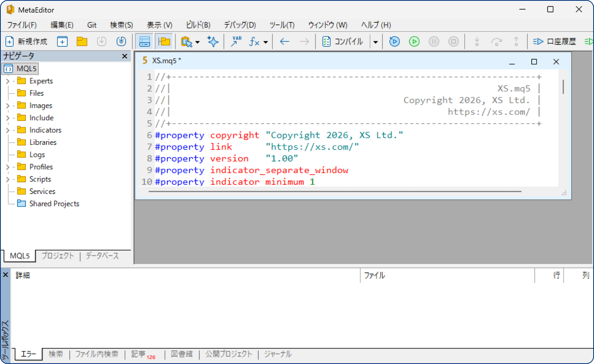
Task: Click the コンパイル button
Action: (x=343, y=41)
